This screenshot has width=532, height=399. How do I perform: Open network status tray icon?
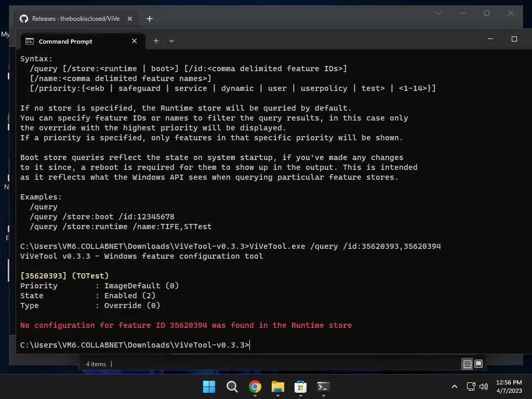[471, 387]
